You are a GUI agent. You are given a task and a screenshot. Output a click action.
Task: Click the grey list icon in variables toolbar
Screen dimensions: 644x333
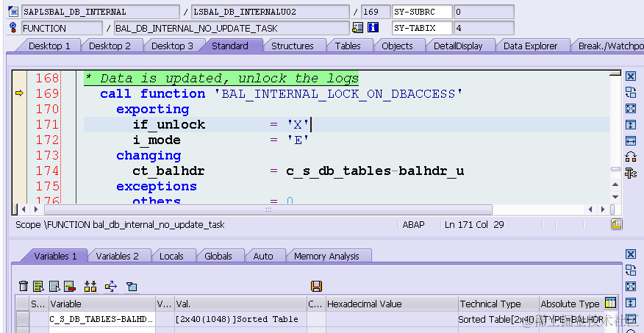(x=54, y=286)
